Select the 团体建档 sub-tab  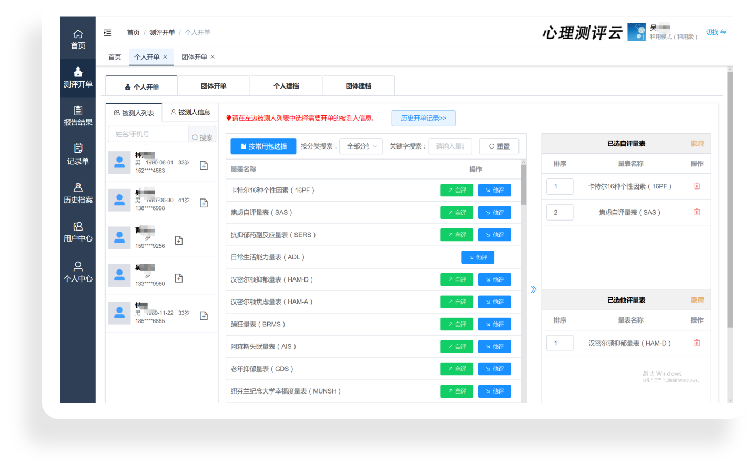[x=358, y=86]
